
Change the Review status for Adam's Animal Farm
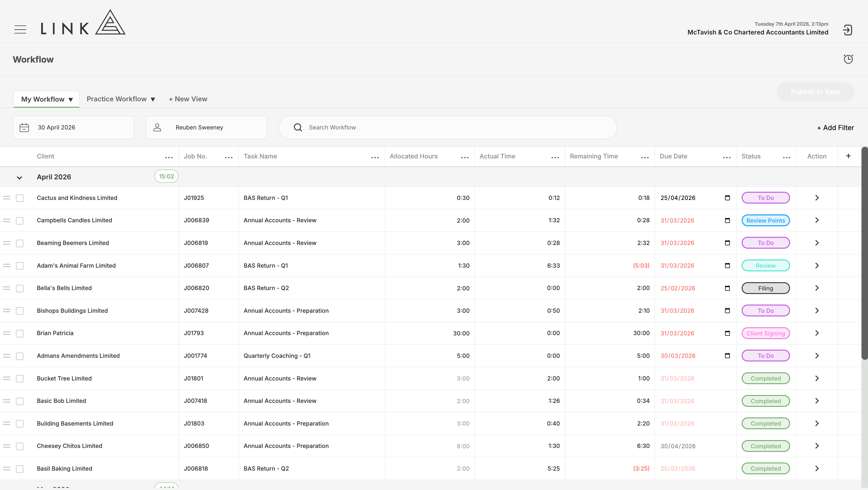[x=766, y=265]
